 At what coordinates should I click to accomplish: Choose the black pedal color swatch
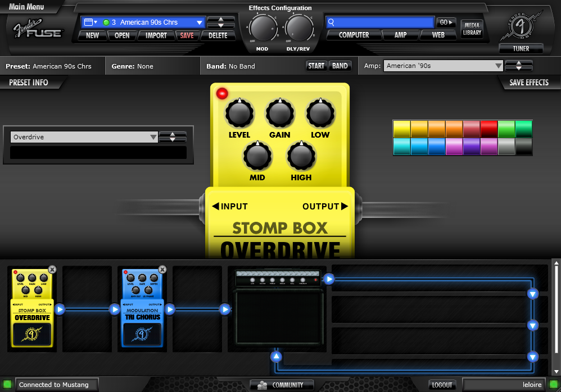524,147
